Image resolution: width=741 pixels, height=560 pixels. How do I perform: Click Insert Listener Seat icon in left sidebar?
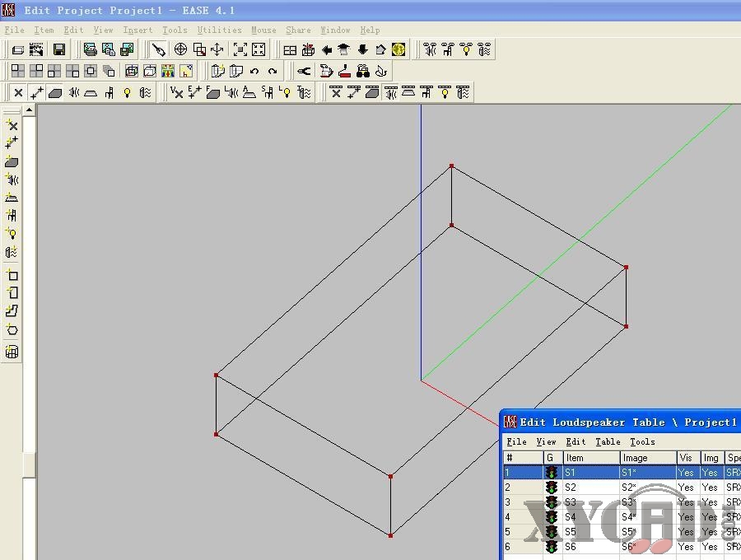tap(12, 216)
